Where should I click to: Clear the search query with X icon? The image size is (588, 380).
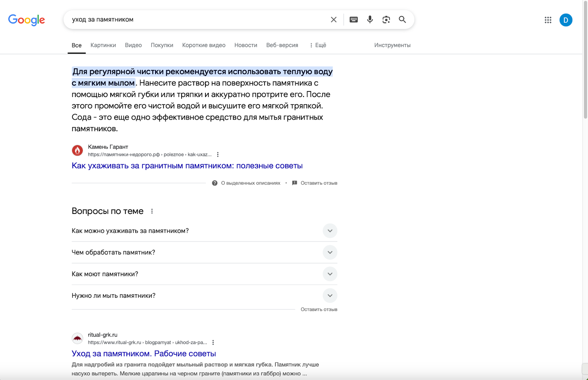pos(333,19)
